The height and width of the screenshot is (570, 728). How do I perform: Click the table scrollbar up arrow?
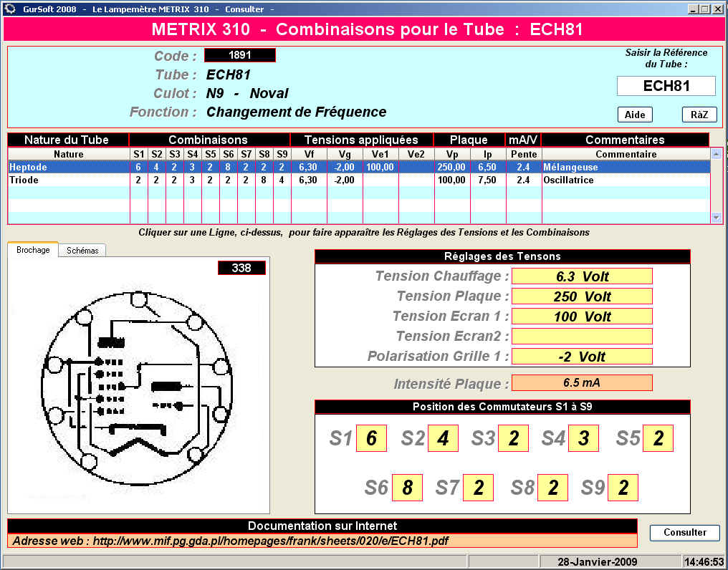coord(717,154)
